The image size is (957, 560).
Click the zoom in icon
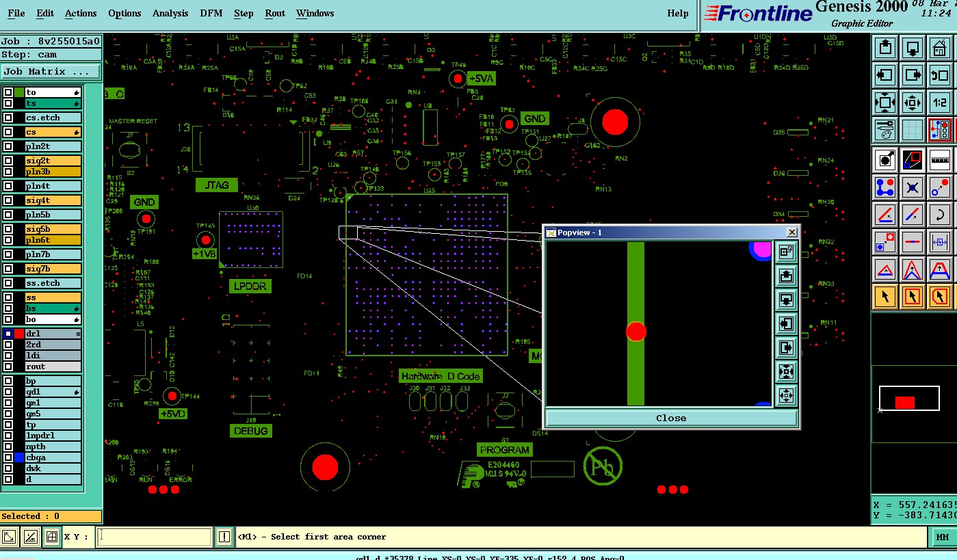(x=886, y=103)
